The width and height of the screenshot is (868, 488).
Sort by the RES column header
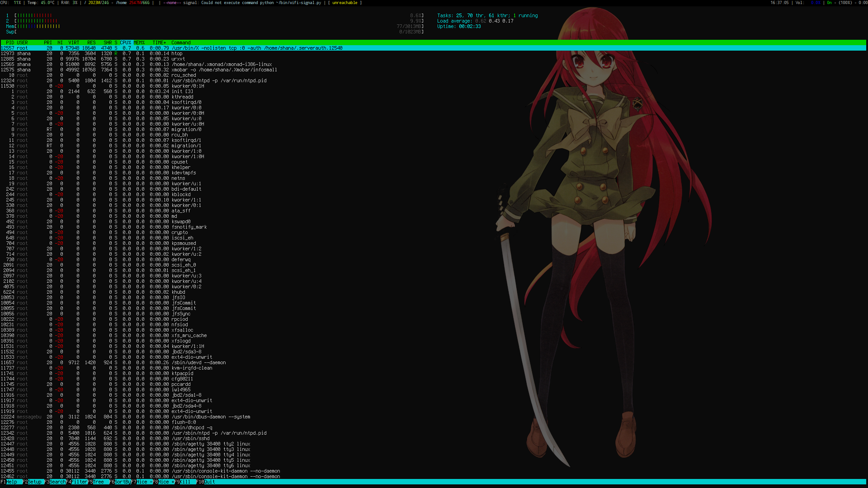[x=91, y=42]
